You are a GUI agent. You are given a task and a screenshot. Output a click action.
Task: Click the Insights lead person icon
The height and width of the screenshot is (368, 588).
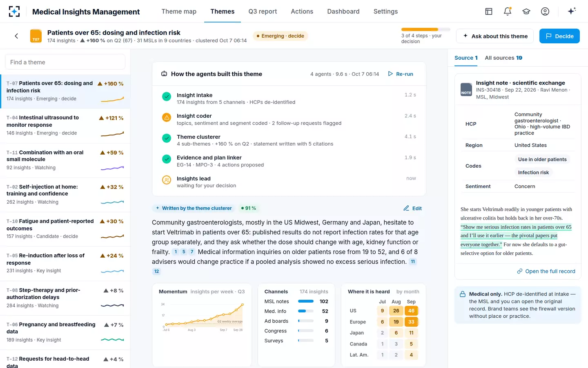(x=167, y=180)
